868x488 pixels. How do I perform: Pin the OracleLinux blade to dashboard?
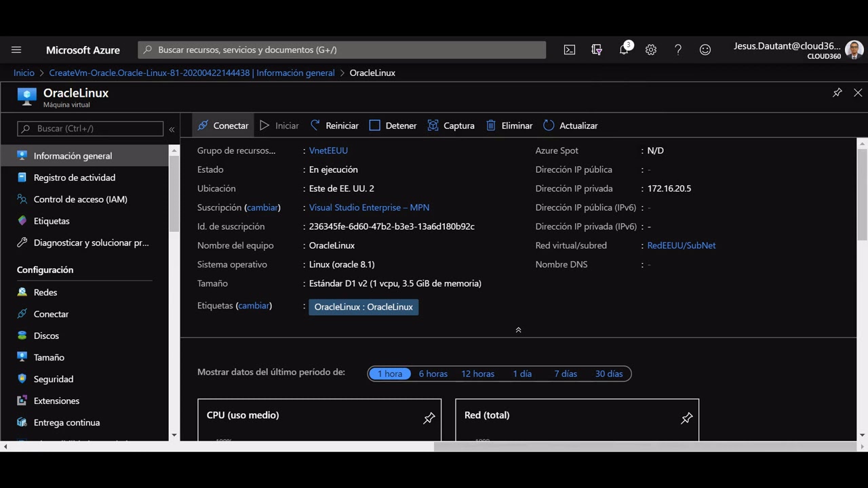click(837, 93)
